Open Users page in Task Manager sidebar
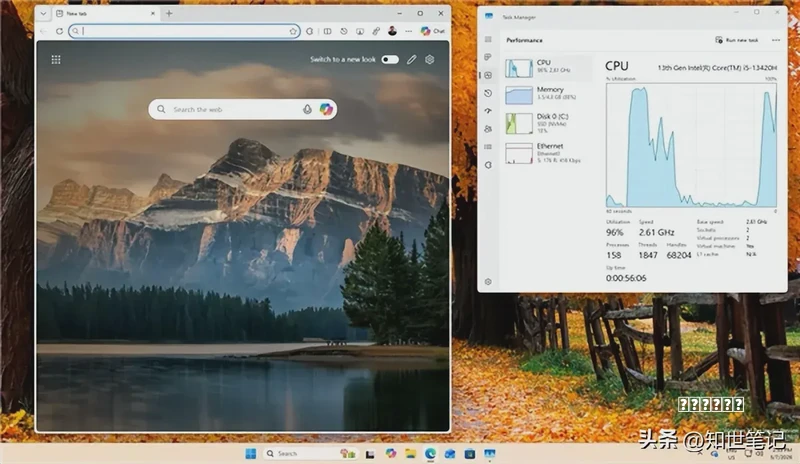800x464 pixels. click(x=488, y=129)
